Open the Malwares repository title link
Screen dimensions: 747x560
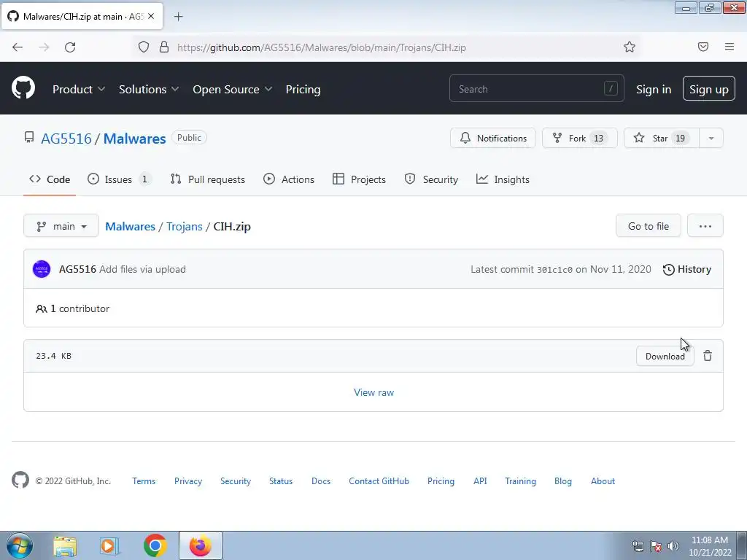135,139
